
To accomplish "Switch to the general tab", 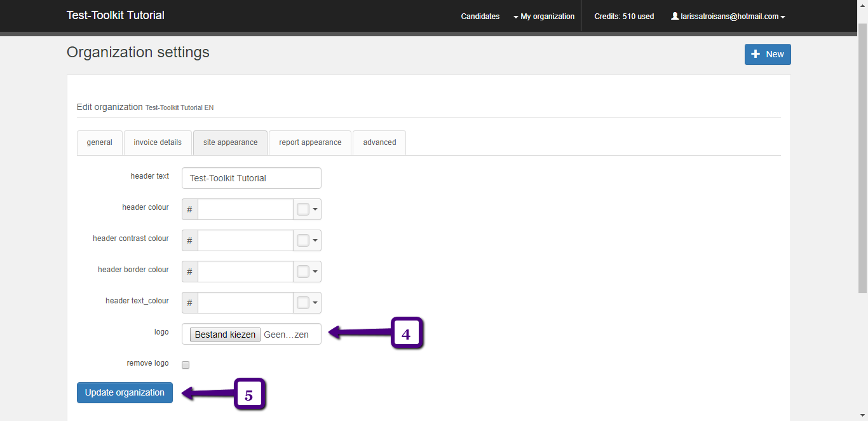I will (100, 142).
